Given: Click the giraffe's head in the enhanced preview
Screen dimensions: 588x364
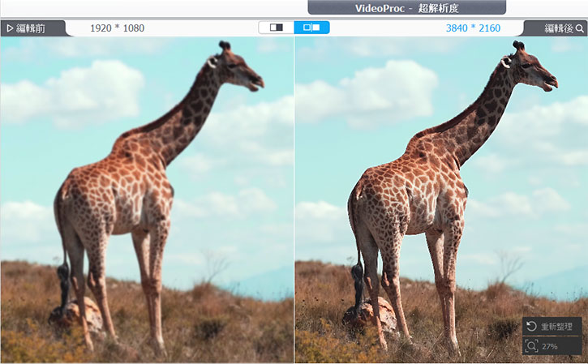Looking at the screenshot, I should coord(529,68).
